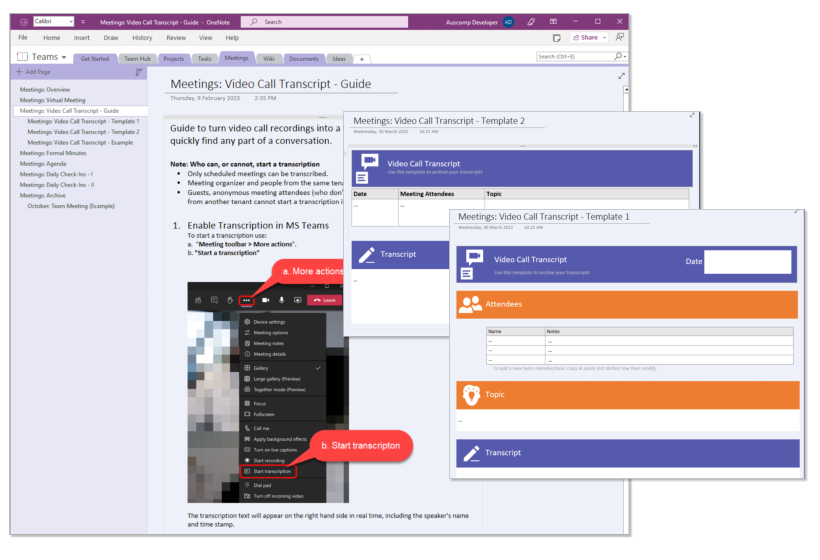Click the quick access toolbar customize arrow
820x560 pixels.
(x=83, y=22)
